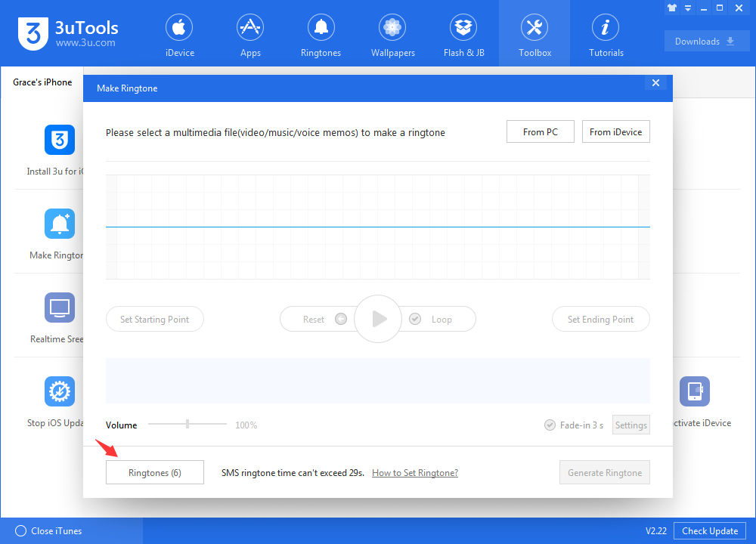756x544 pixels.
Task: Open the iDevice section
Action: pyautogui.click(x=179, y=36)
